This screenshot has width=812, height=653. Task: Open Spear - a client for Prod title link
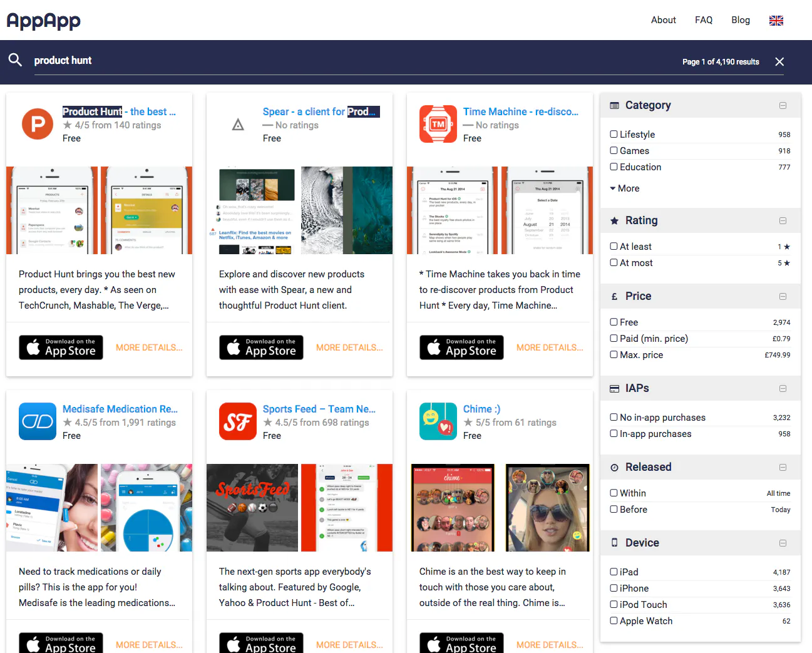point(321,111)
